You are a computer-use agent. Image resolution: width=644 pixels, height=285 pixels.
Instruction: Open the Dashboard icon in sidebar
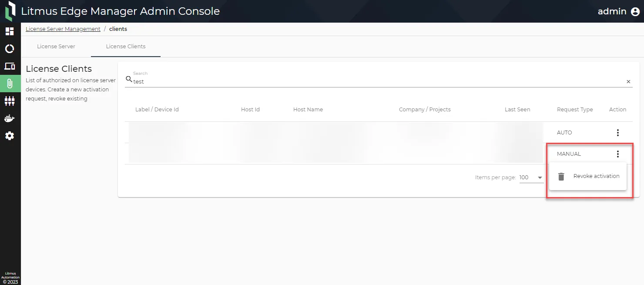[x=10, y=31]
